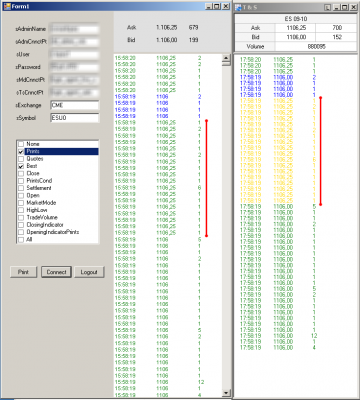This screenshot has height=400, width=360.
Task: Click the sExchange input field
Action: 75,105
